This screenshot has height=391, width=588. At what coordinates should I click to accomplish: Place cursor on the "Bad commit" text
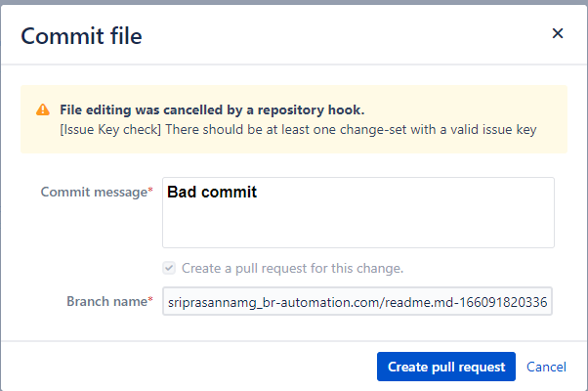[x=212, y=193]
